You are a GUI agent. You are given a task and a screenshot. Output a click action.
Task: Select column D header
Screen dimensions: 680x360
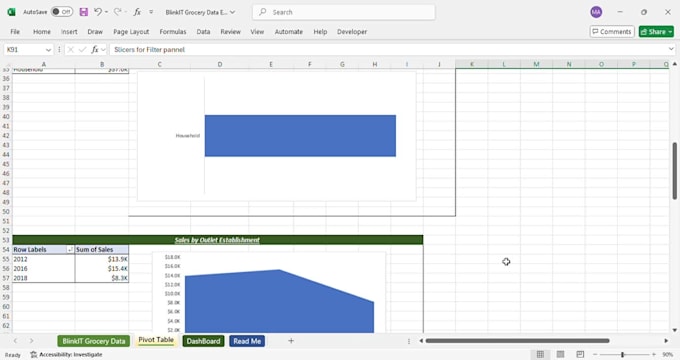pos(220,64)
